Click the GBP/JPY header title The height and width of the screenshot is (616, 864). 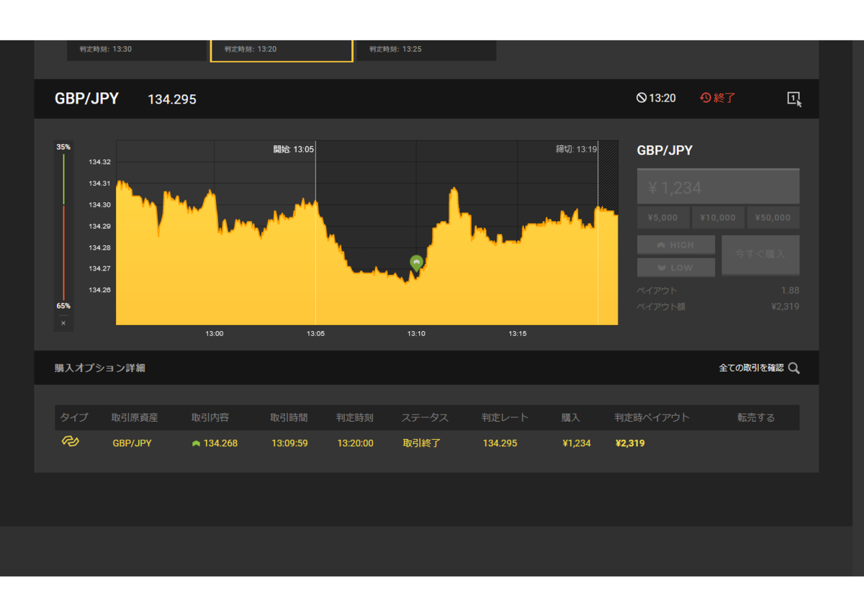point(86,99)
